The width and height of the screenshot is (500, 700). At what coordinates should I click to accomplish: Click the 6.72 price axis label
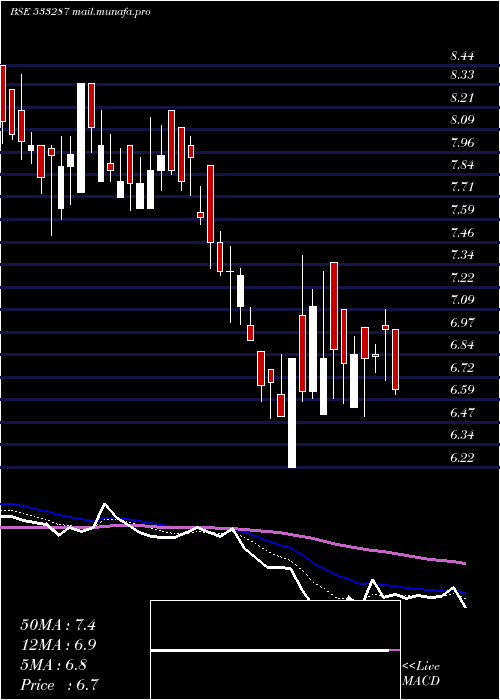coord(462,367)
